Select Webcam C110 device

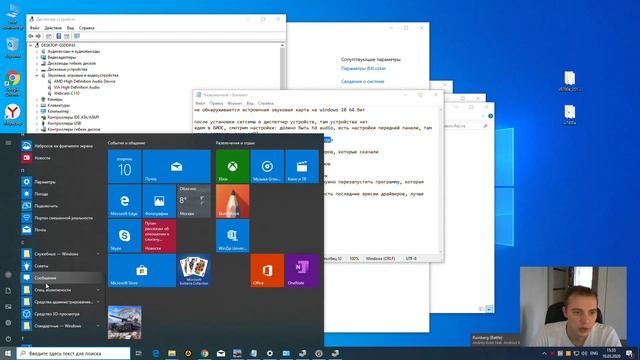click(x=67, y=93)
